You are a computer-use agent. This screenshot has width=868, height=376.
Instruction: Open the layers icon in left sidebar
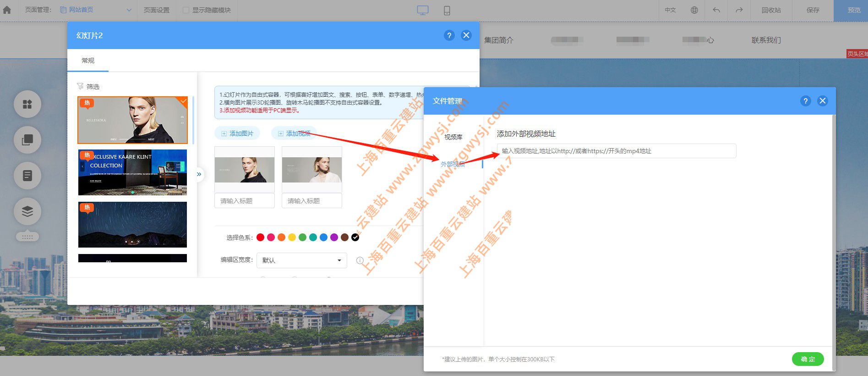pos(27,211)
